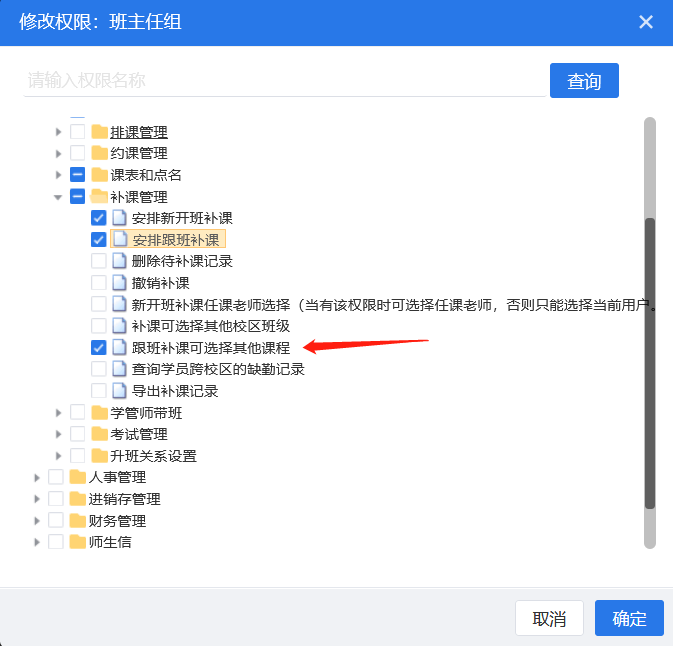This screenshot has width=673, height=646.
Task: Expand the 进销存管理 node
Action: pyautogui.click(x=37, y=499)
